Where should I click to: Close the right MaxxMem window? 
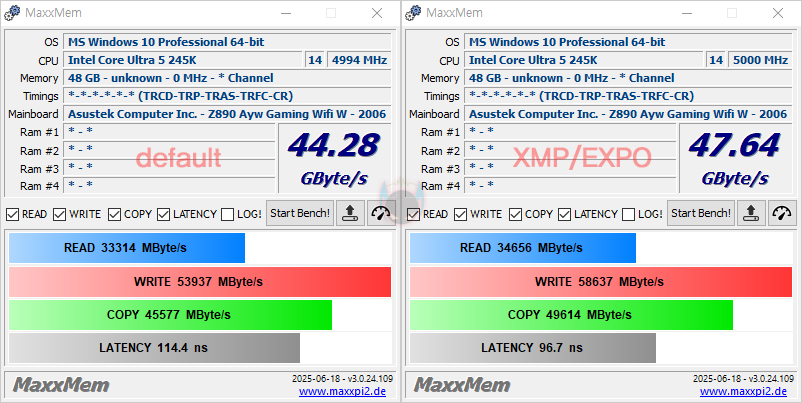coord(778,13)
